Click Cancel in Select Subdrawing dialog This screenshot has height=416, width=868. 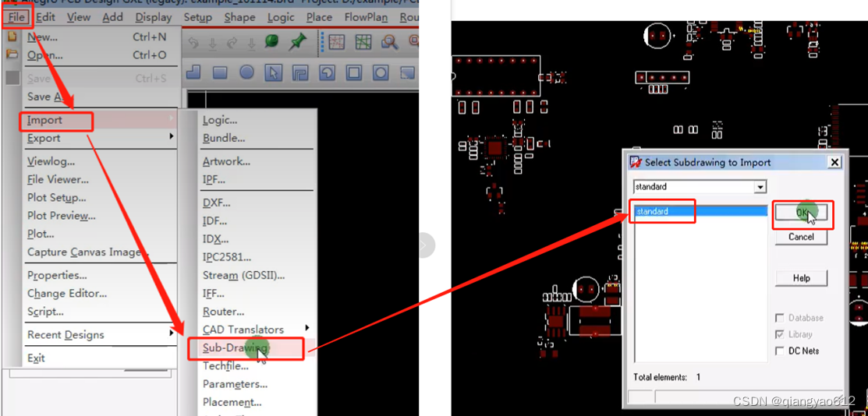click(801, 237)
